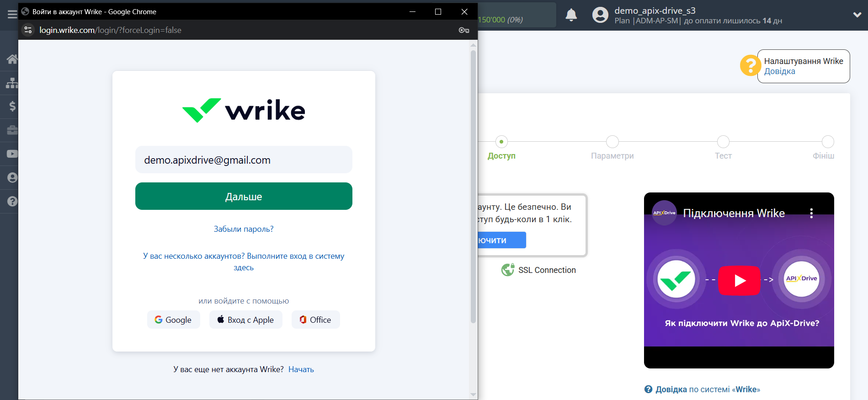Image resolution: width=868 pixels, height=400 pixels.
Task: Open billing dollar icon in sidebar
Action: pyautogui.click(x=12, y=107)
